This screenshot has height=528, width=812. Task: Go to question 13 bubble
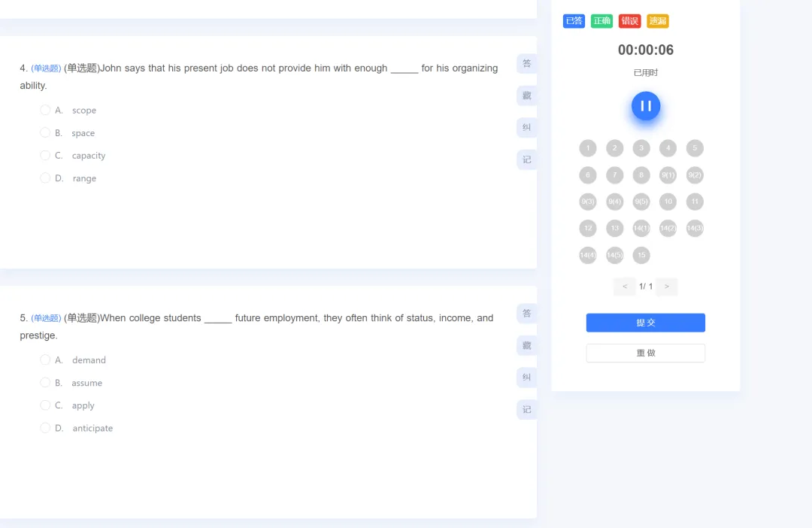tap(615, 229)
